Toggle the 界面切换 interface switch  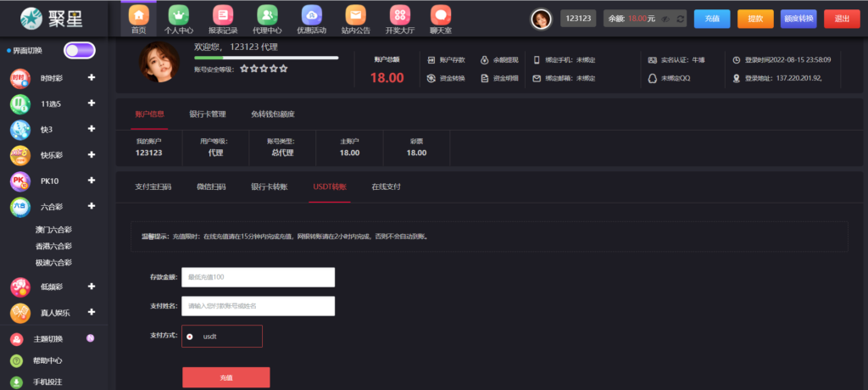80,50
